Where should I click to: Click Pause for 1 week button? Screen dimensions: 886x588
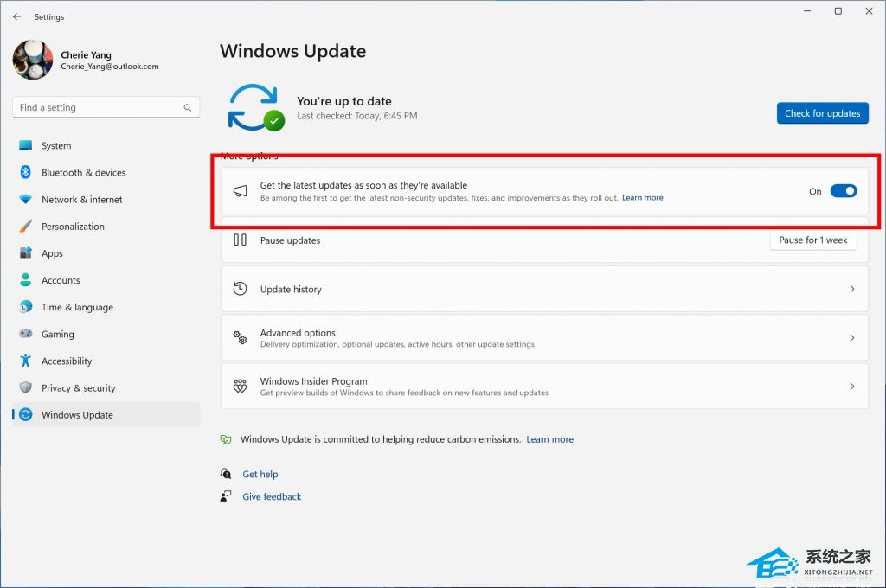[812, 240]
